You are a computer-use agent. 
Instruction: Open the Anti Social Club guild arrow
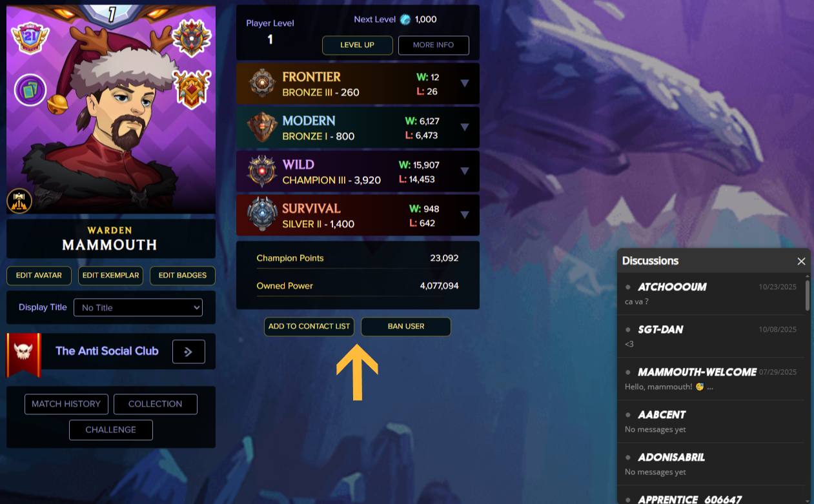coord(188,352)
